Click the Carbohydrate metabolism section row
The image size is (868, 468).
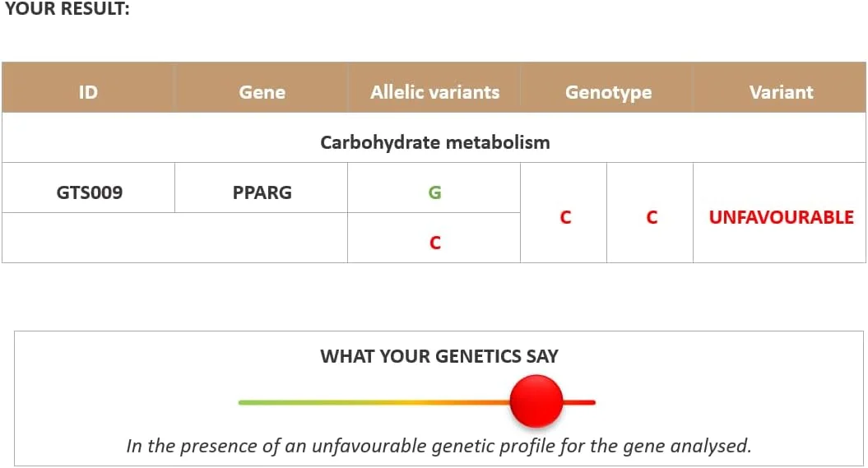point(434,142)
